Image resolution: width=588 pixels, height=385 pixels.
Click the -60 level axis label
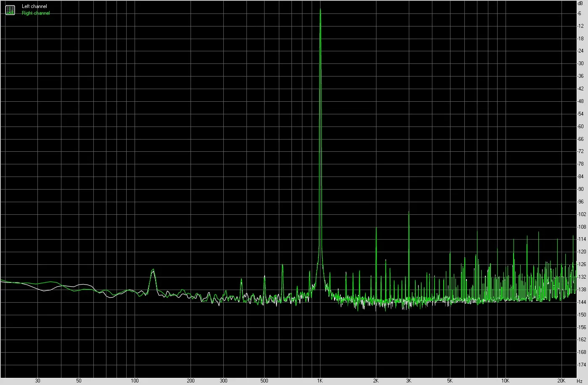point(581,127)
